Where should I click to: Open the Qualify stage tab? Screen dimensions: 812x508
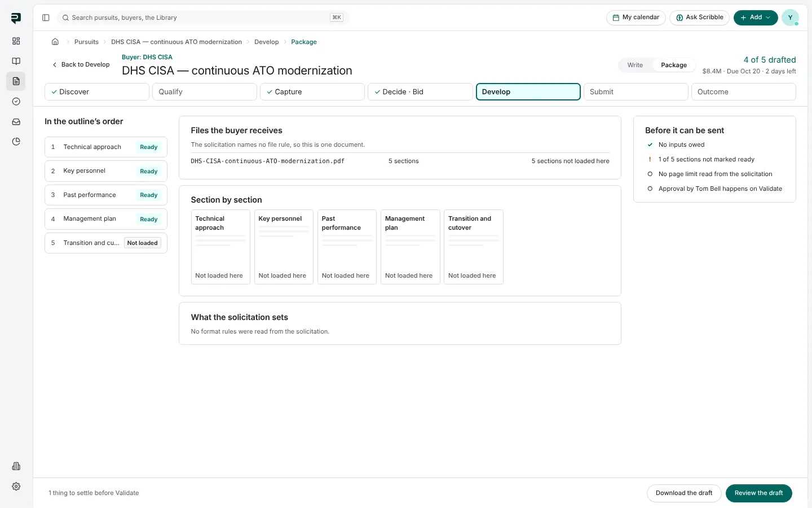(x=205, y=92)
